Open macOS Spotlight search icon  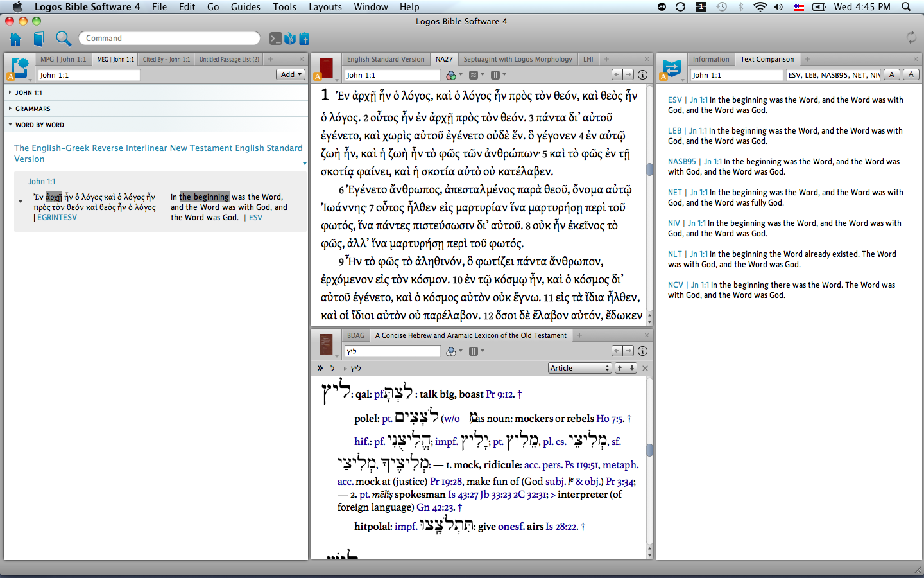[906, 7]
